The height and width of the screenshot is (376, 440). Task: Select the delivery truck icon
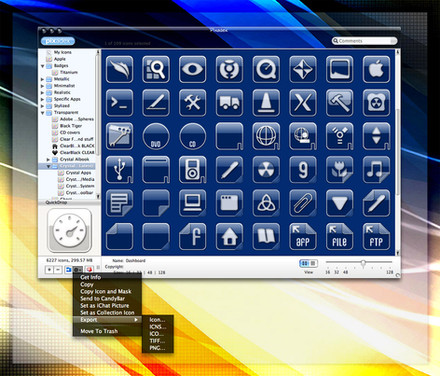click(229, 103)
